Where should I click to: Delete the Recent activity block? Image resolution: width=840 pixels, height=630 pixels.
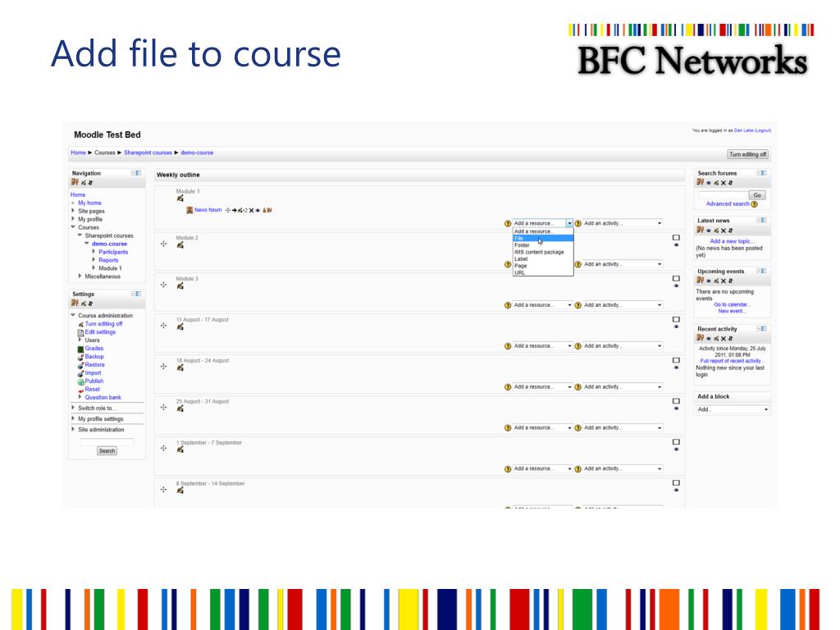click(724, 339)
